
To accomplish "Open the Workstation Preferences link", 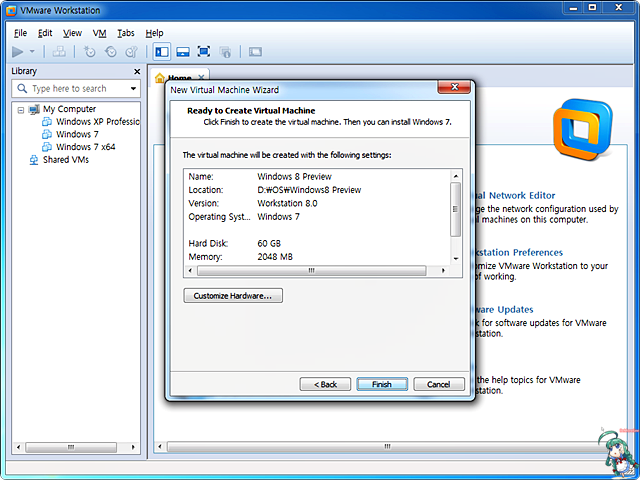I will click(519, 253).
